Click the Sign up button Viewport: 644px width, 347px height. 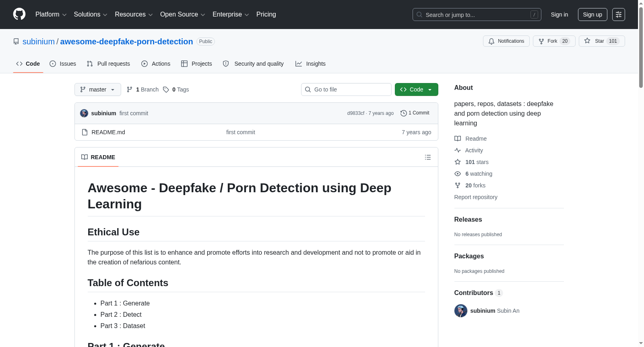coord(592,15)
